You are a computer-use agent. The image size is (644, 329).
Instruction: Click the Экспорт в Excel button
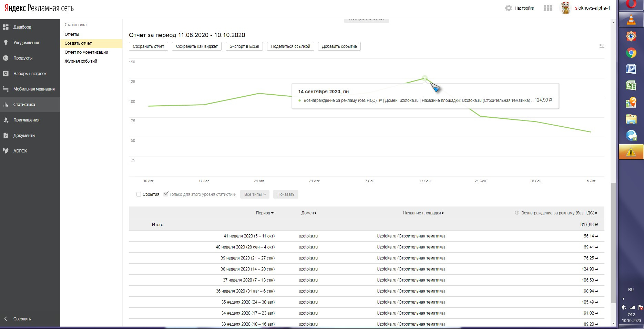pyautogui.click(x=244, y=46)
